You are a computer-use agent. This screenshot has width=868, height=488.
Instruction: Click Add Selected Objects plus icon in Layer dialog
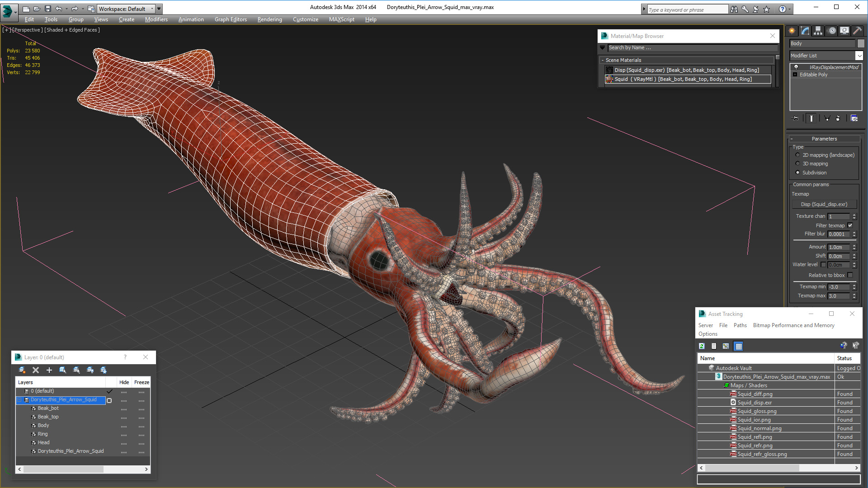[49, 370]
